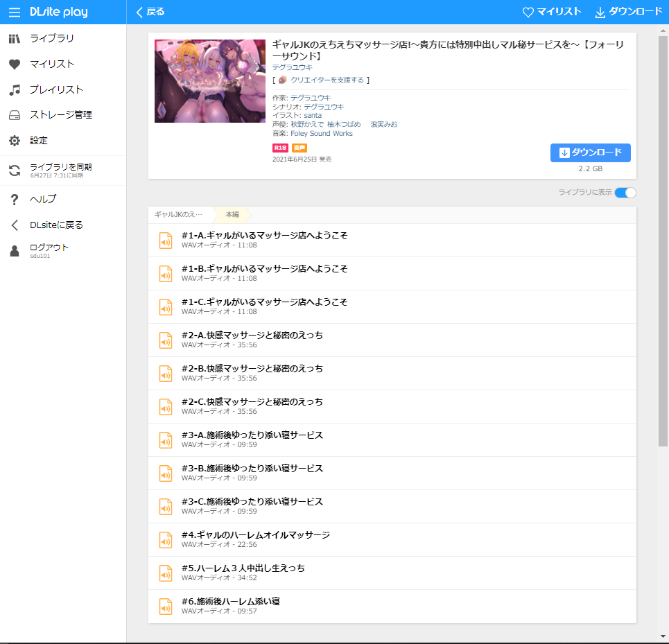Open voice actor 浪実みお link
This screenshot has height=644, width=669.
coord(383,125)
